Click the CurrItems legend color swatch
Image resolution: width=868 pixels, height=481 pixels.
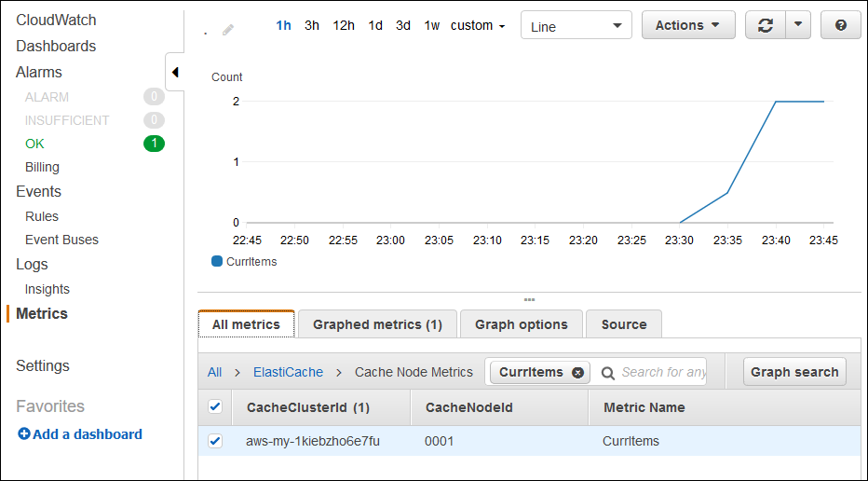217,262
